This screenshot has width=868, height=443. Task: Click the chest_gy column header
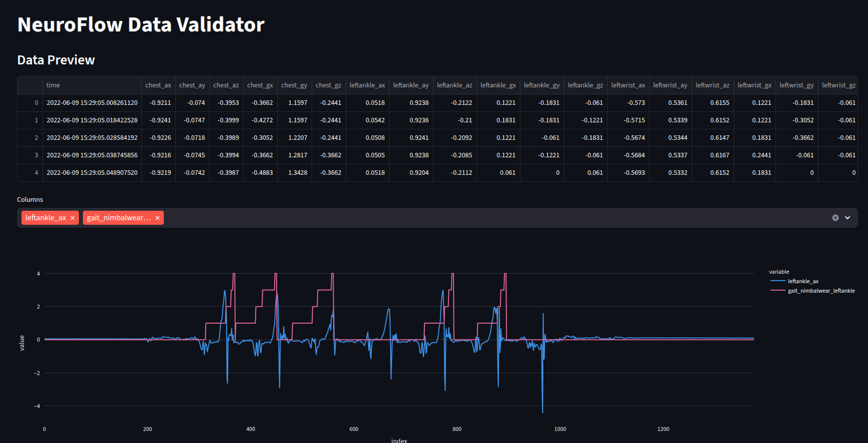pos(294,85)
